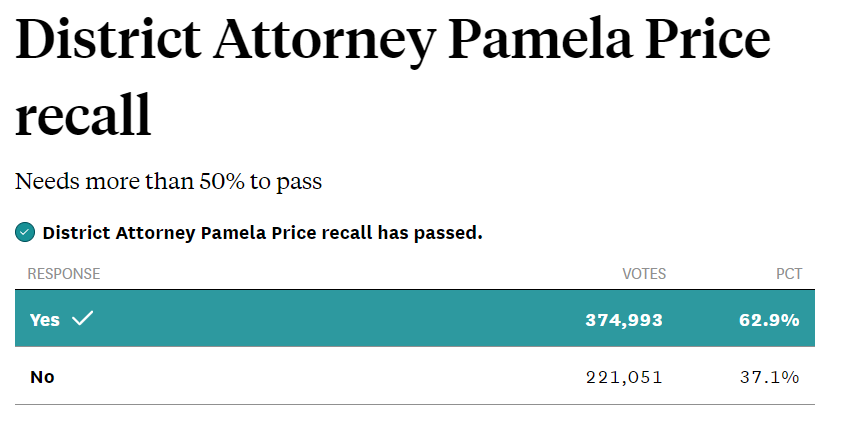
Task: Click the District Attorney Pamela Price headline
Action: [393, 41]
